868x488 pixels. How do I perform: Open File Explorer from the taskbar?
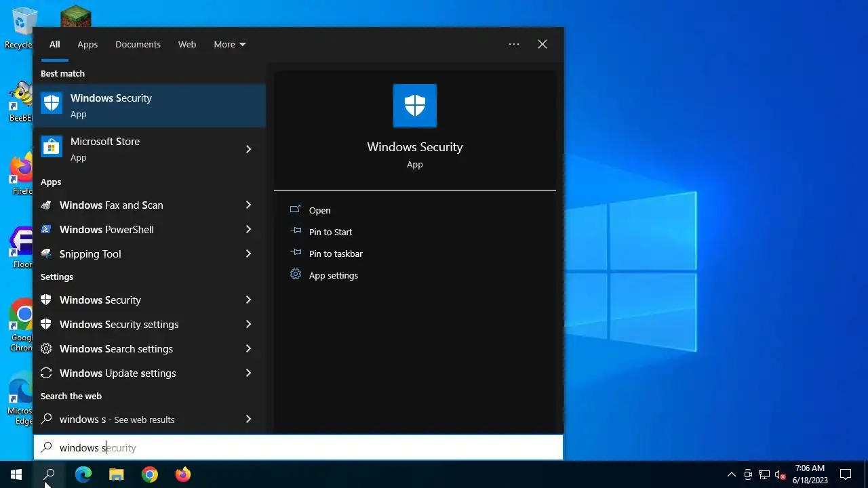click(117, 474)
